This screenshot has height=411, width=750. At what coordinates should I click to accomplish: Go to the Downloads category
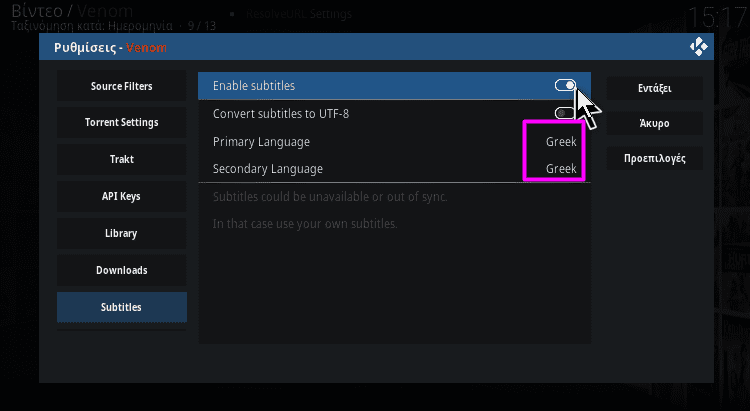click(x=121, y=270)
